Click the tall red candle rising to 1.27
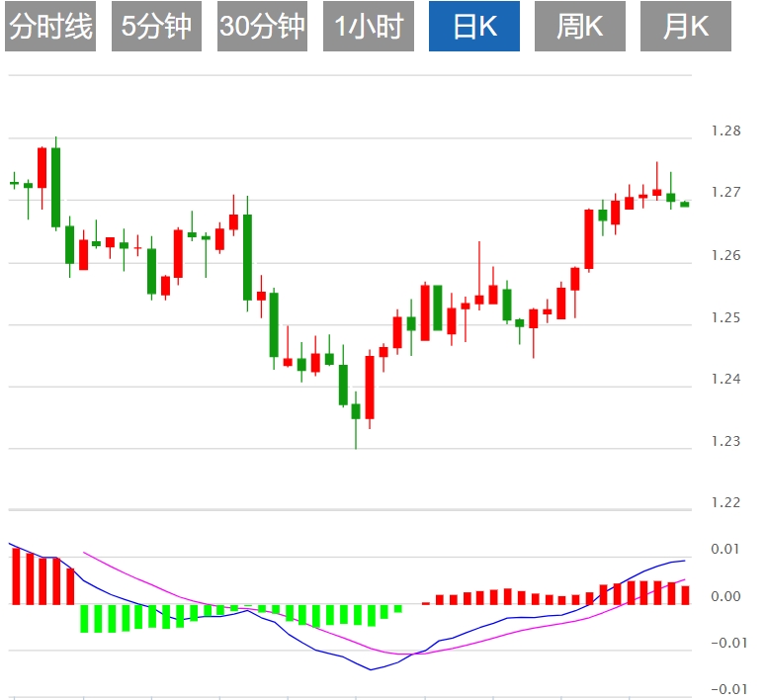Viewport: 766px width, 700px height. (589, 239)
